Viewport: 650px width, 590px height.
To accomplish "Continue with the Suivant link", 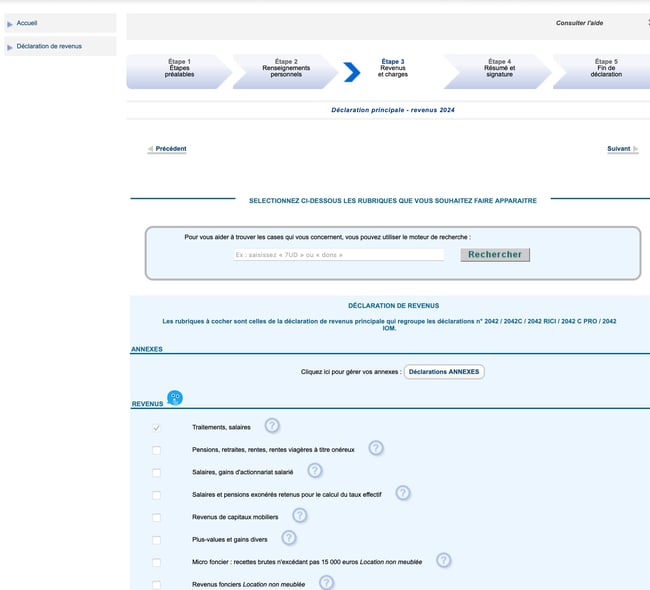I will click(x=623, y=149).
